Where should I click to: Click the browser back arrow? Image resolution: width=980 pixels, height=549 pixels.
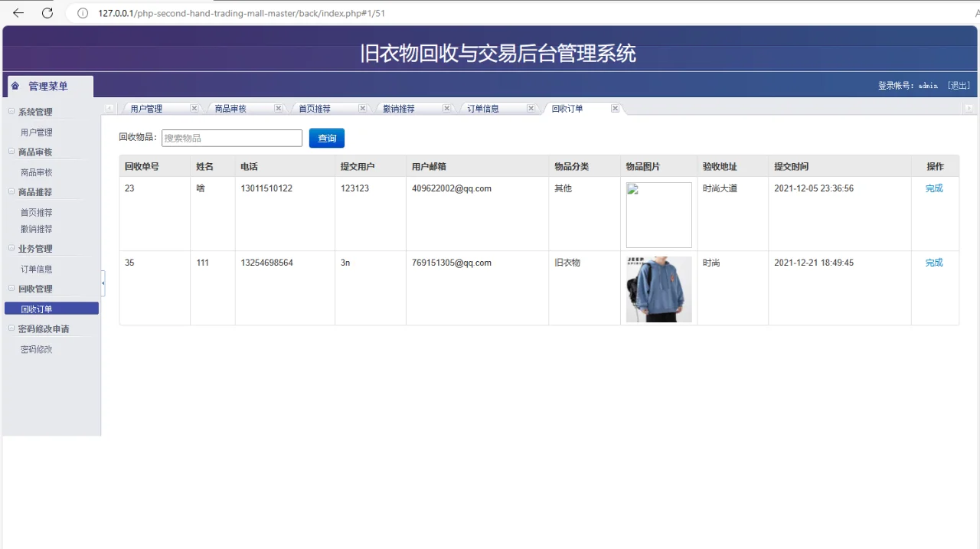tap(18, 13)
